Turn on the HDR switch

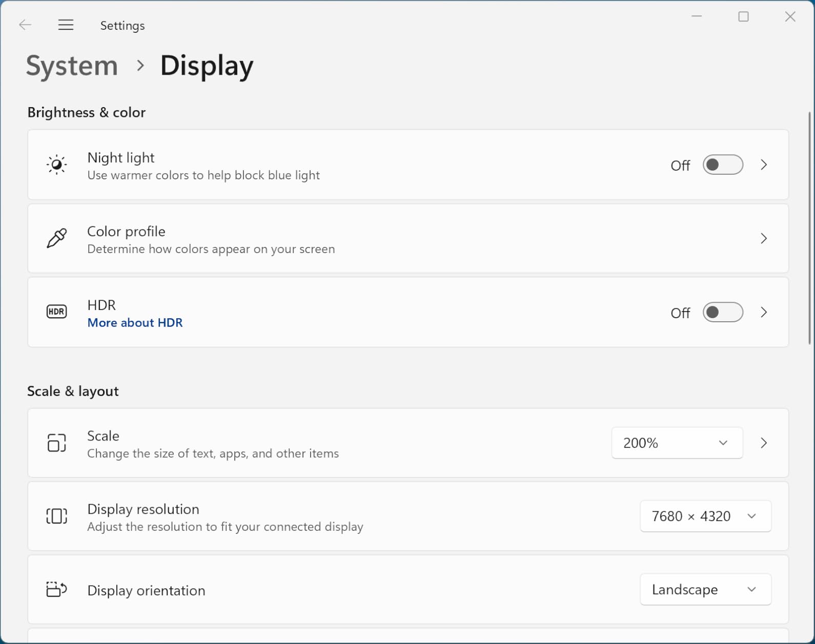(x=723, y=312)
